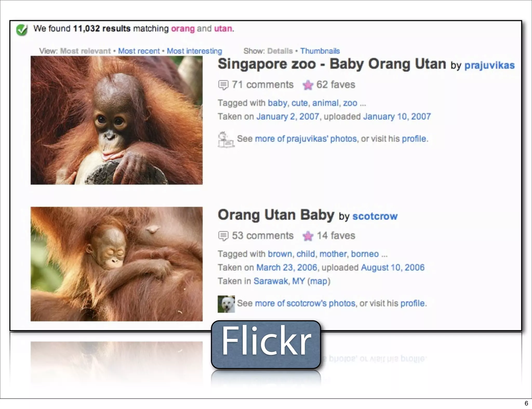Image resolution: width=532 pixels, height=409 pixels.
Task: Open the Singapore zoo baby orangutan thumbnail
Action: (116, 120)
